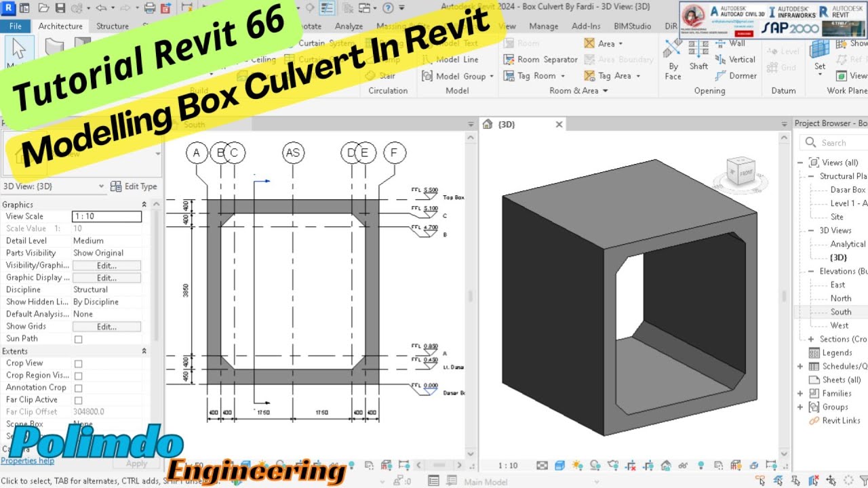
Task: Click Select Links icon in status bar
Action: (762, 481)
